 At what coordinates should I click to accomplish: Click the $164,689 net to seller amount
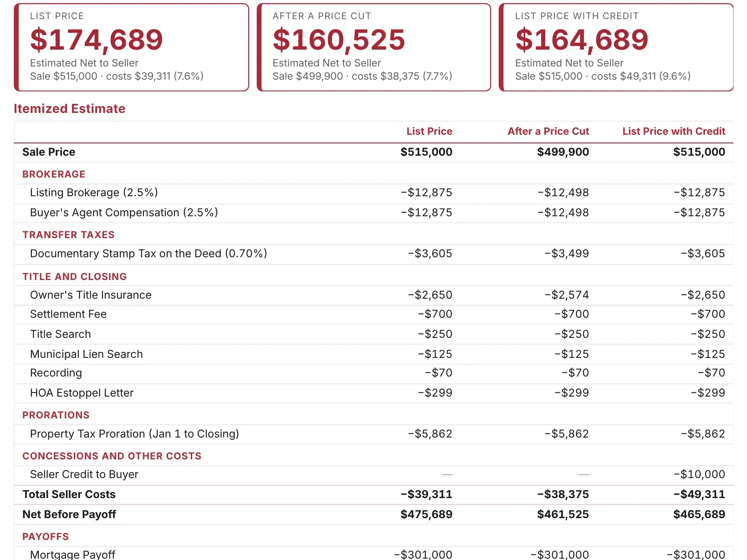582,40
